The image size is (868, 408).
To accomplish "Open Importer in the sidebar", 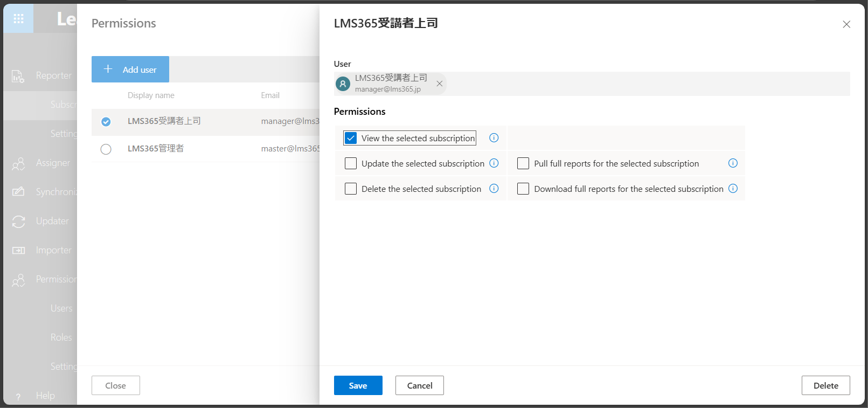I will point(54,250).
